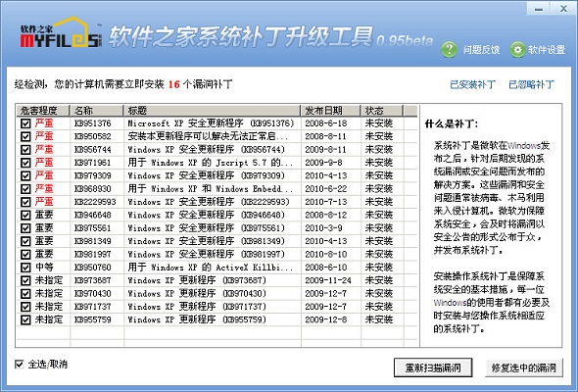Uncheck the KB975561 patch checkbox
The width and height of the screenshot is (578, 392).
click(x=25, y=228)
